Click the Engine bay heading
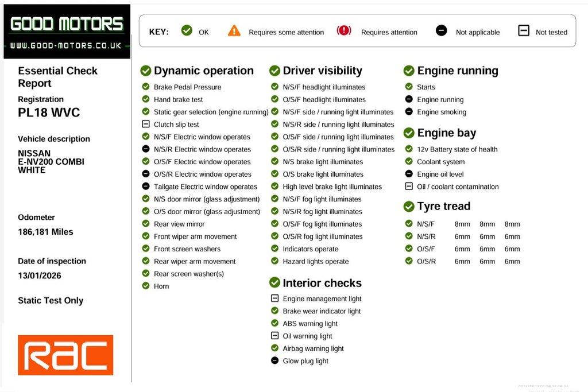Viewport: 588px width, 392px height. coord(446,133)
